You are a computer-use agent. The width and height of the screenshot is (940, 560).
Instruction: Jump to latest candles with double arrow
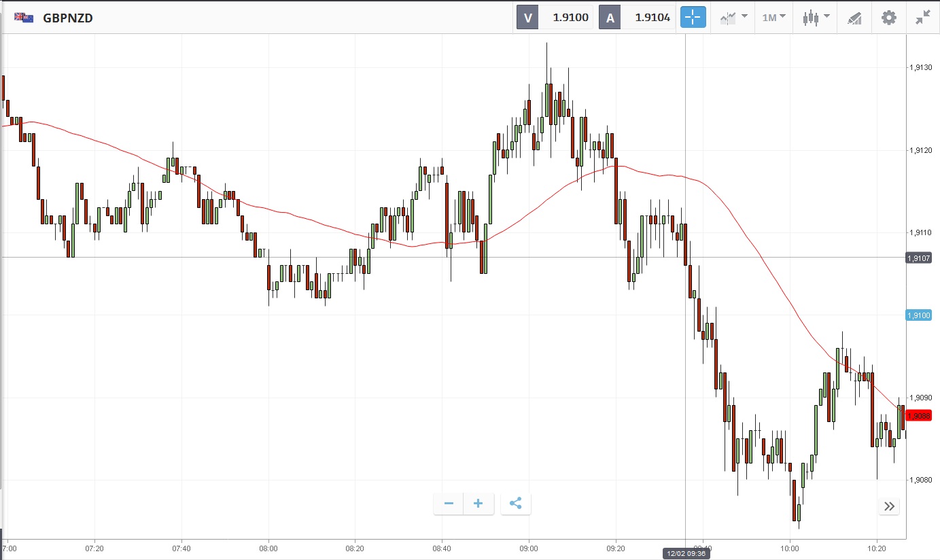point(889,506)
